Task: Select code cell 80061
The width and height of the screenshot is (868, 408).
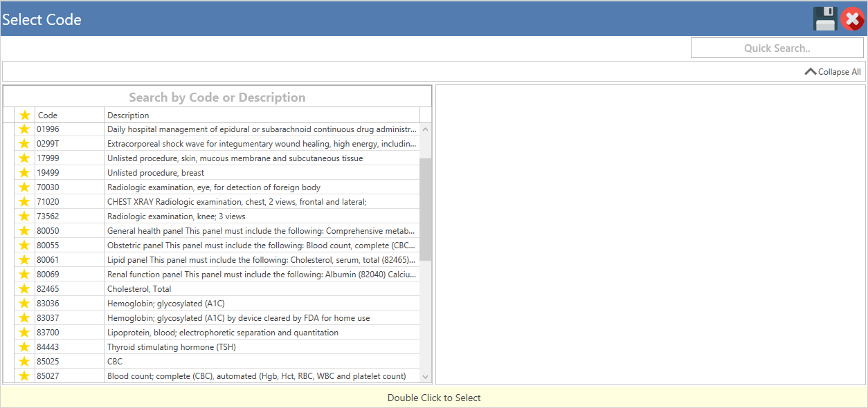Action: click(69, 260)
